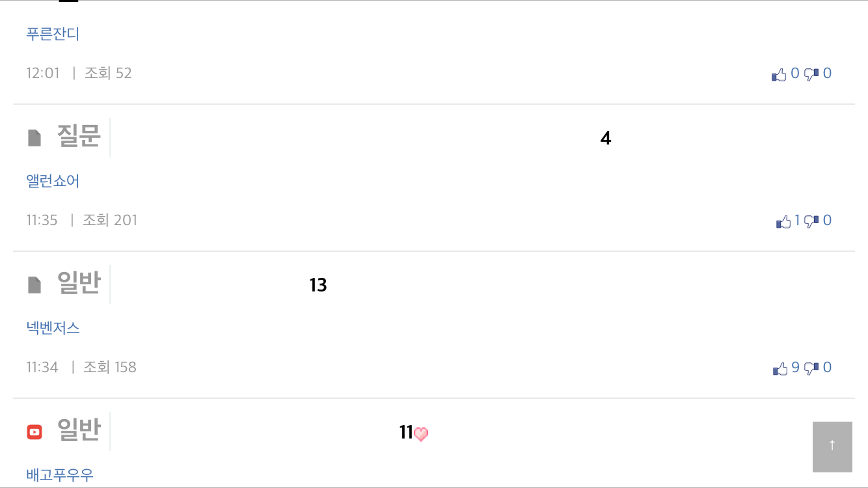Select the 질문 category label
The width and height of the screenshot is (868, 488).
pos(79,137)
